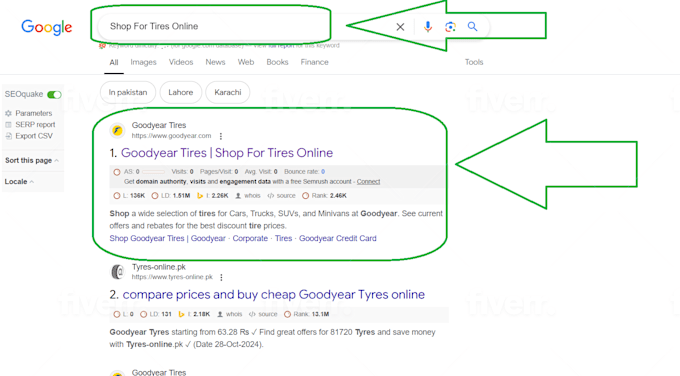Click https://www.goodyear.com URL text
The width and height of the screenshot is (680, 376).
[171, 136]
